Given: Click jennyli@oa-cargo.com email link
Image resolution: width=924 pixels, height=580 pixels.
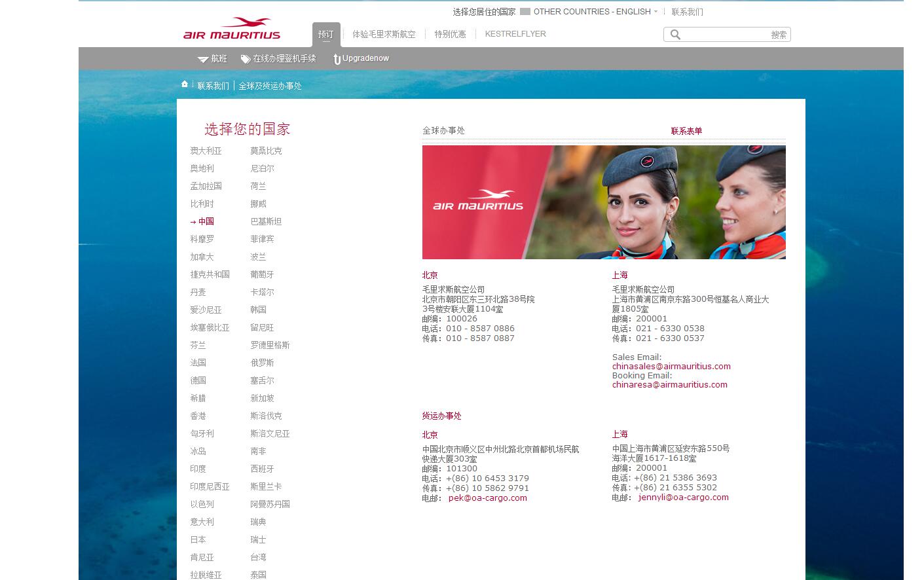Looking at the screenshot, I should tap(684, 498).
